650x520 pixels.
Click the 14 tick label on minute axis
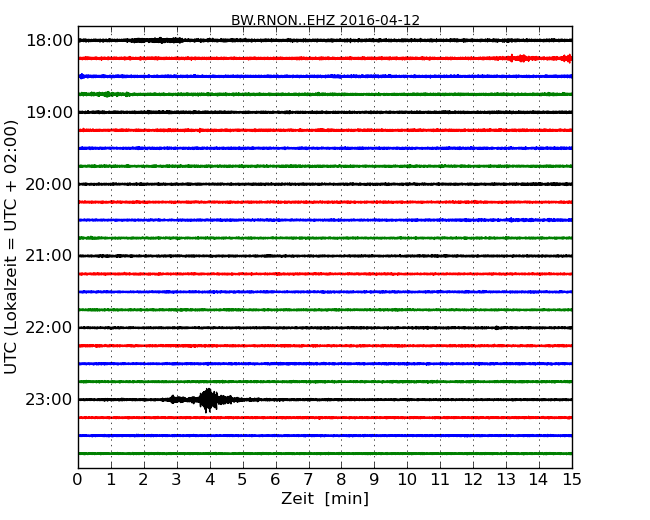point(539,479)
